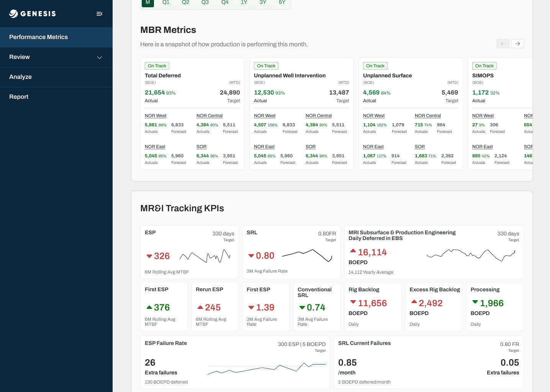Click the Excess Rig Backlog up arrow

pos(414,302)
